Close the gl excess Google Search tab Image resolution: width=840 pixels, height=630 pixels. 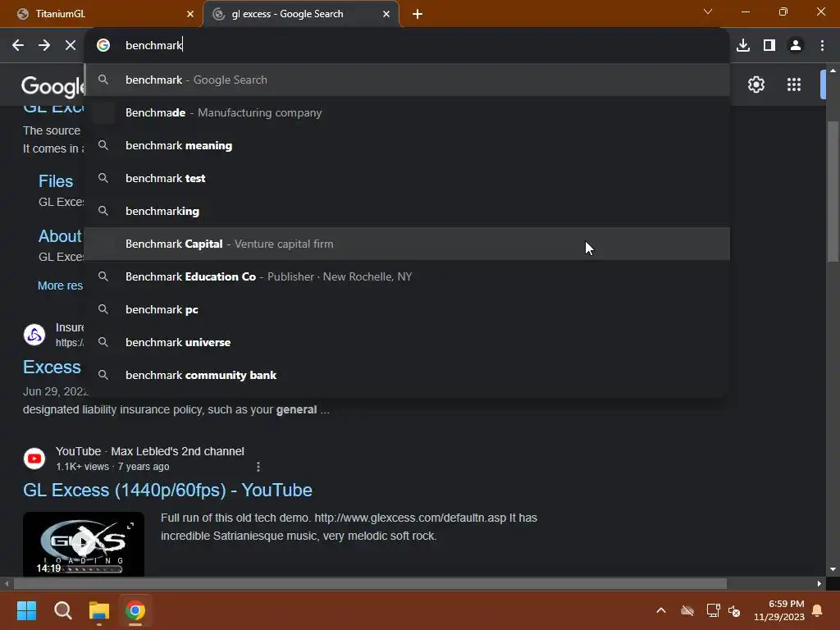click(x=386, y=14)
